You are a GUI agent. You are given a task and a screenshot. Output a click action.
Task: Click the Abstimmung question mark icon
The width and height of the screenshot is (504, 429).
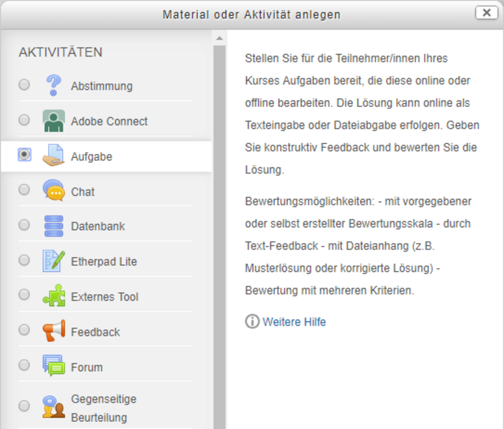(x=53, y=86)
